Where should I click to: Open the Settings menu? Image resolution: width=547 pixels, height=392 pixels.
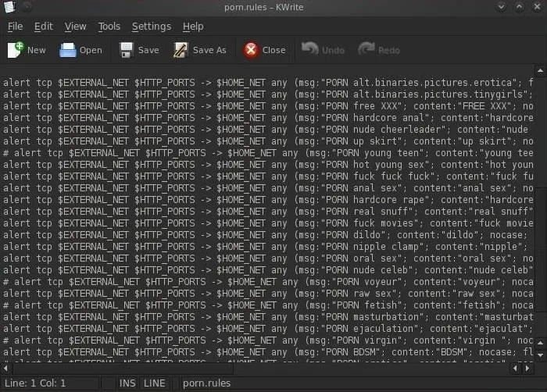pyautogui.click(x=152, y=27)
